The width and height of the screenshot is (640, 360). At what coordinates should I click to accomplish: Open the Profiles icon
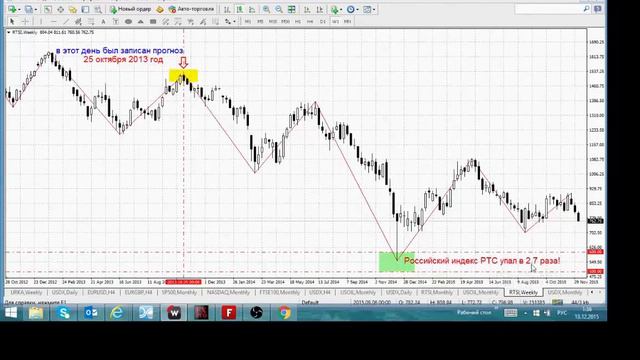click(x=29, y=9)
